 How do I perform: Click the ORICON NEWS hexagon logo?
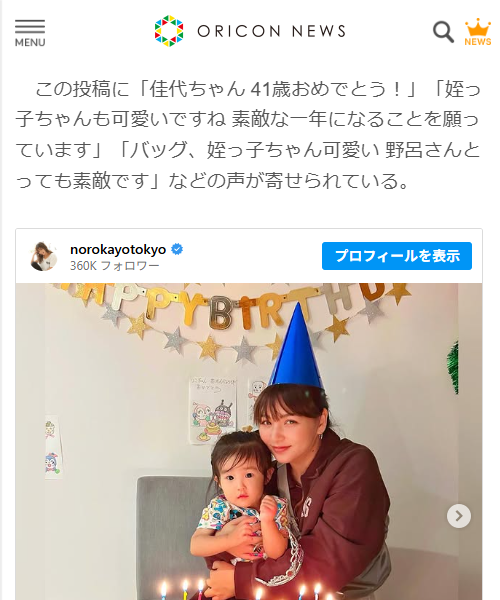tap(169, 31)
